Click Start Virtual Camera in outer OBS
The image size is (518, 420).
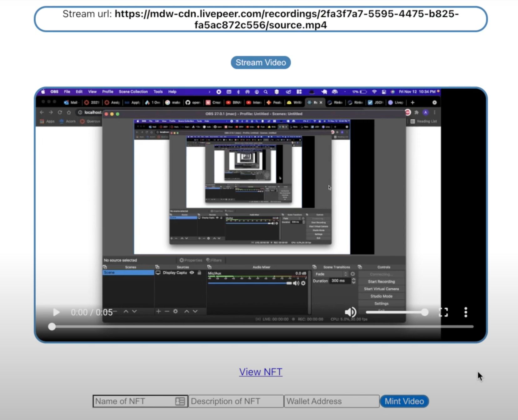point(381,289)
